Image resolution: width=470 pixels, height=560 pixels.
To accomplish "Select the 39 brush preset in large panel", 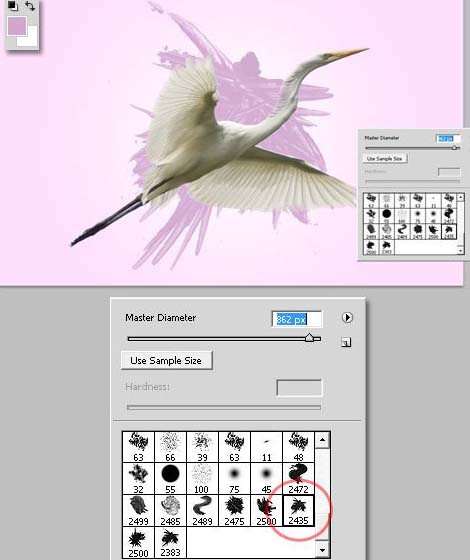I will 202,447.
